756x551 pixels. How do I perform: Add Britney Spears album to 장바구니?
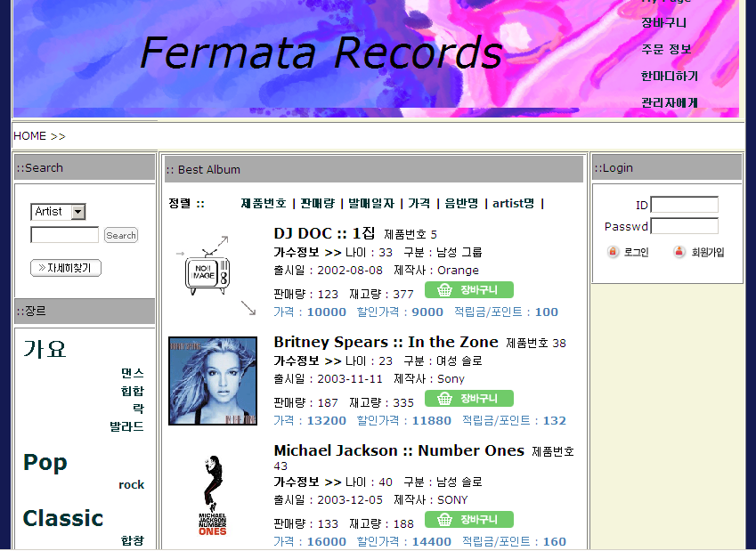click(x=469, y=399)
